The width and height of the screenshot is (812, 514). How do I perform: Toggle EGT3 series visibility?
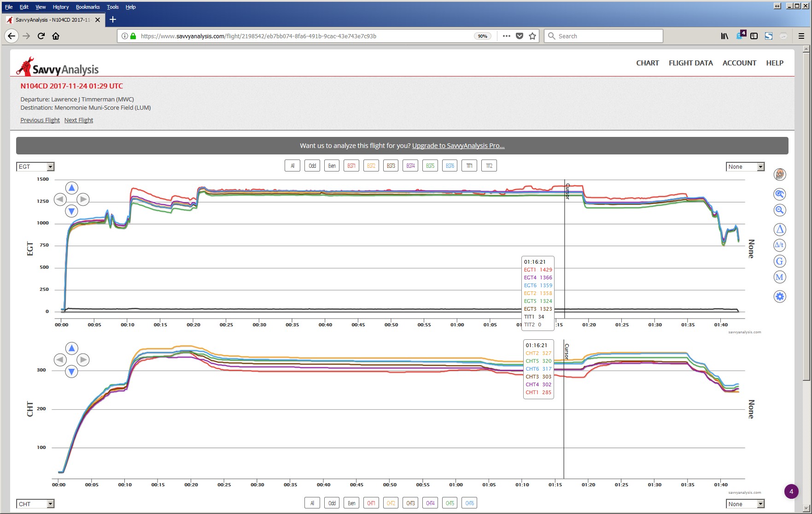(x=391, y=166)
